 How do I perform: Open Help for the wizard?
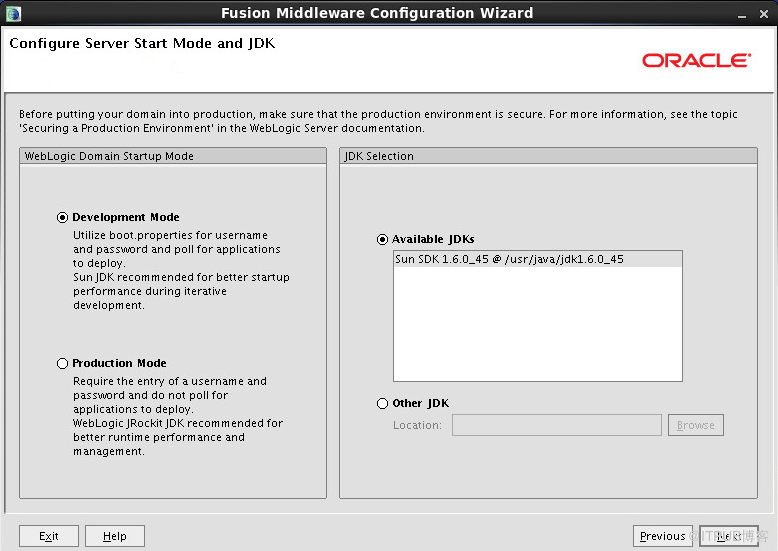tap(115, 536)
